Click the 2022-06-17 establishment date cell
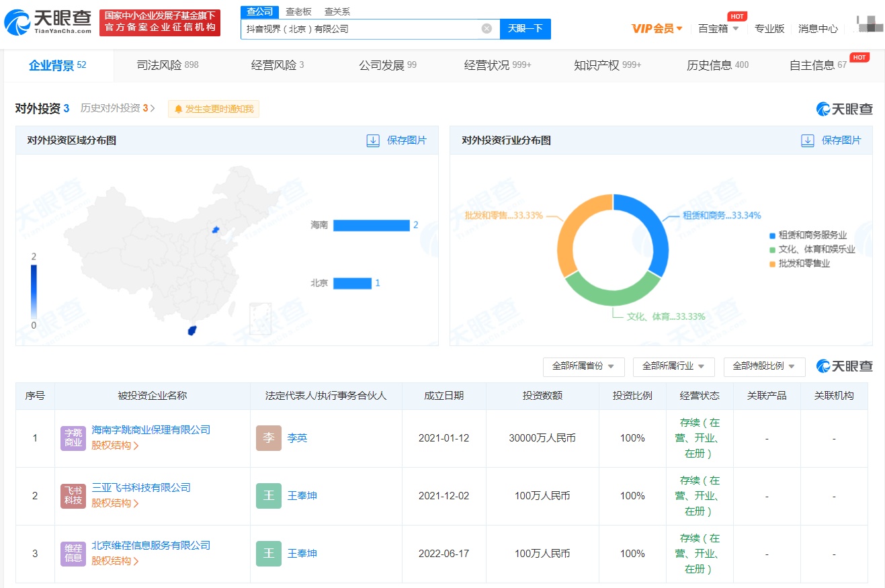Image resolution: width=885 pixels, height=588 pixels. point(444,554)
